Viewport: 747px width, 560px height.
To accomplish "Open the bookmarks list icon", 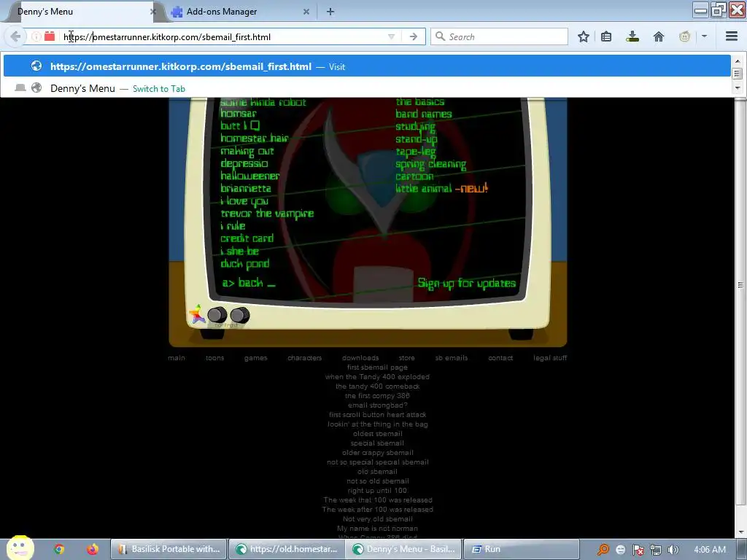I will coord(606,36).
